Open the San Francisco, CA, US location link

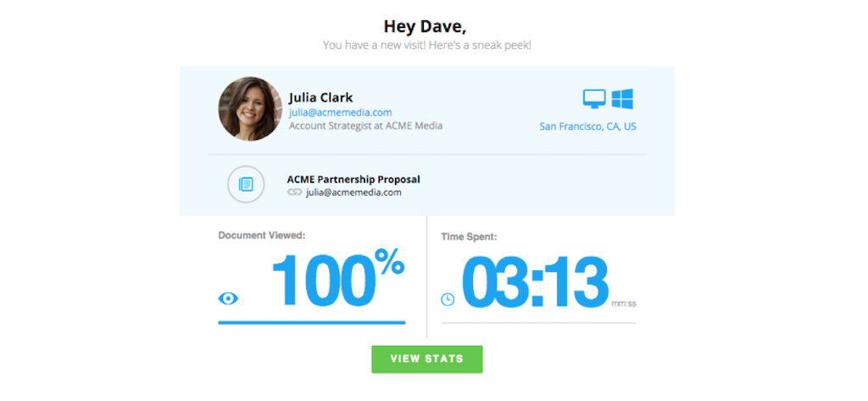[588, 127]
